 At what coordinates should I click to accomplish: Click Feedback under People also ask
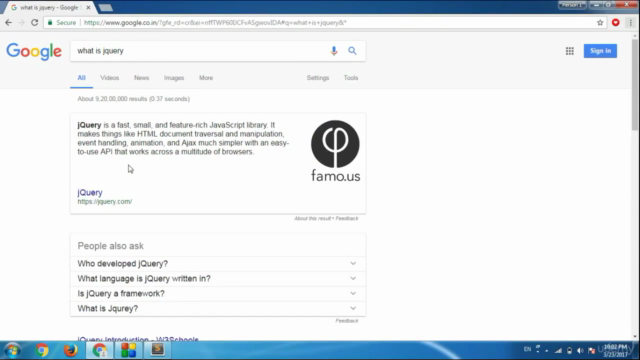pyautogui.click(x=347, y=321)
